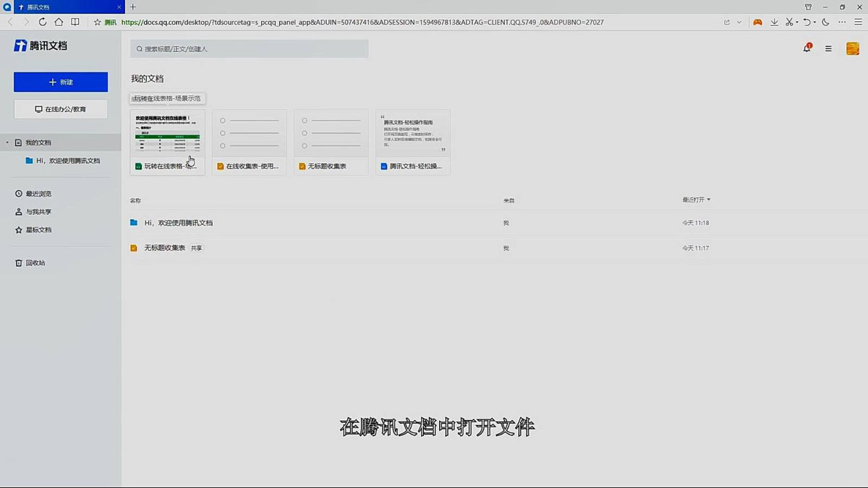
Task: Click the clock icon beside 最近浏览
Action: 19,194
